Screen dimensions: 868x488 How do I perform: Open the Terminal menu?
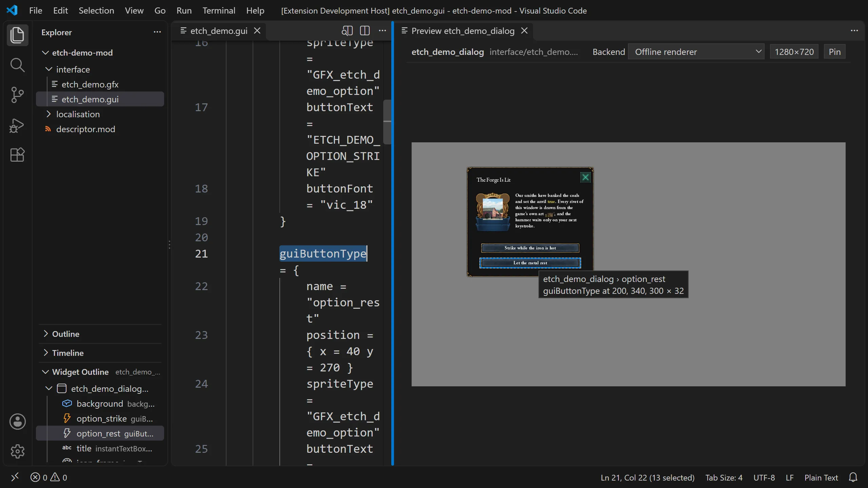tap(219, 11)
